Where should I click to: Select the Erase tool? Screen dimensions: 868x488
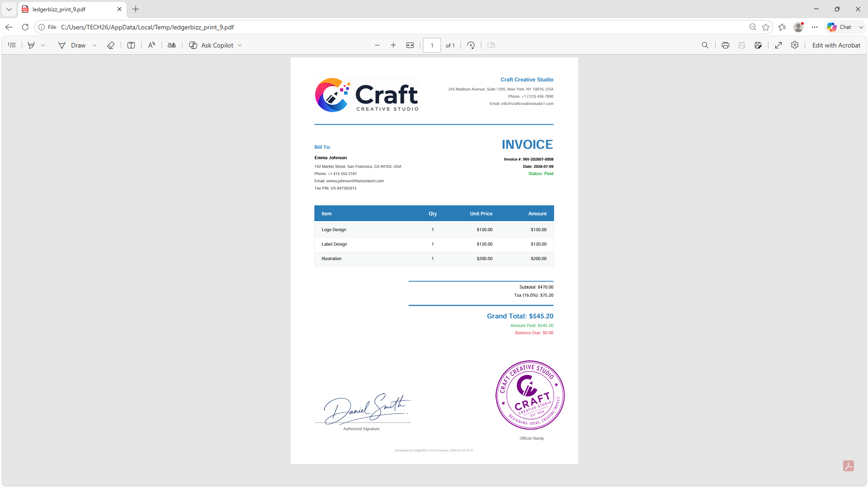click(111, 45)
